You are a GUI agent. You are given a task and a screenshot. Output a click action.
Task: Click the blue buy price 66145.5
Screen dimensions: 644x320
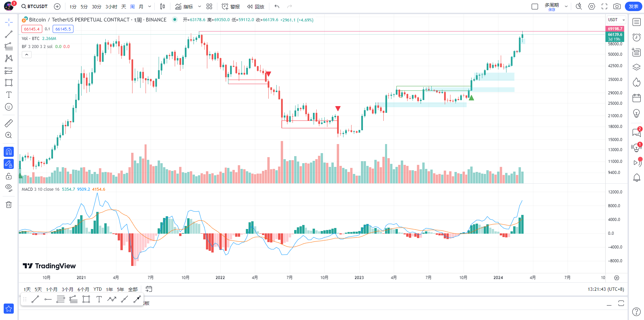[x=63, y=29]
